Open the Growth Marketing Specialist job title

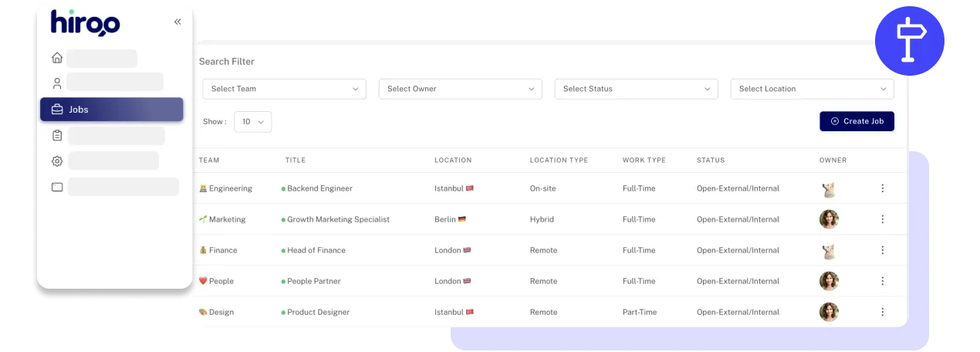pyautogui.click(x=338, y=219)
